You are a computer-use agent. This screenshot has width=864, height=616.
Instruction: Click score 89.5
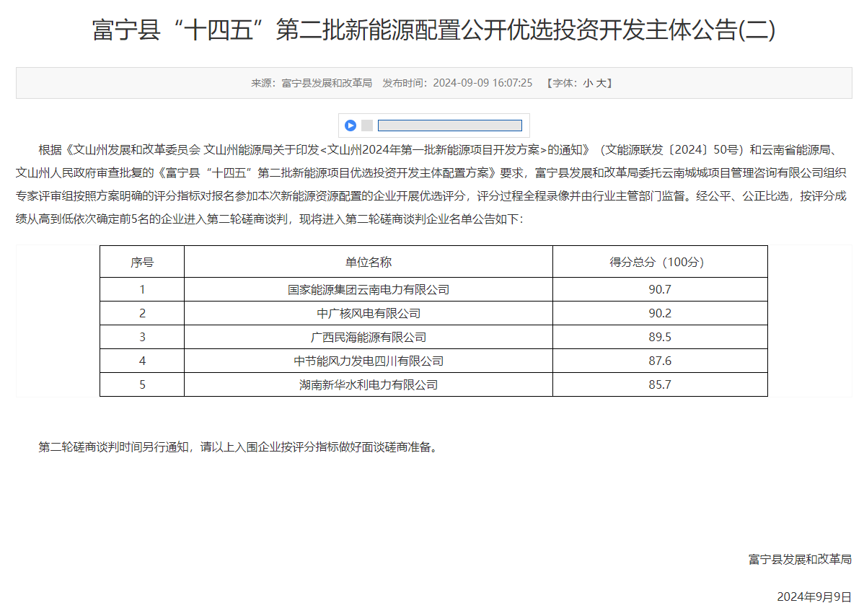(x=660, y=337)
